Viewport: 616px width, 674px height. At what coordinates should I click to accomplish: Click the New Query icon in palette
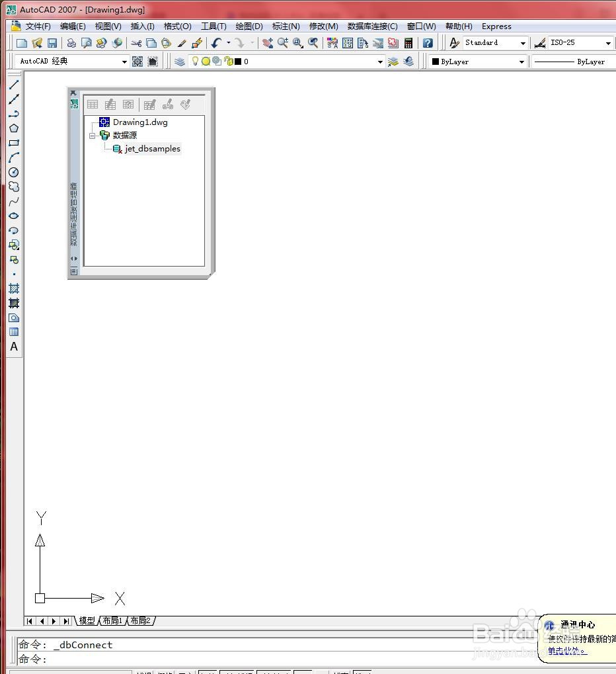pos(149,105)
